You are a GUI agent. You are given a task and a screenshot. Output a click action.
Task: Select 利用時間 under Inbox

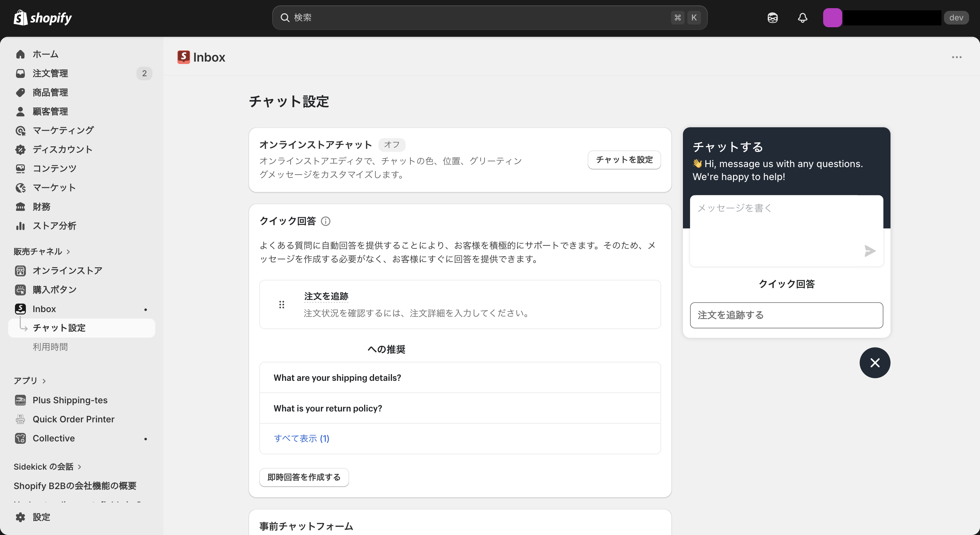click(50, 346)
